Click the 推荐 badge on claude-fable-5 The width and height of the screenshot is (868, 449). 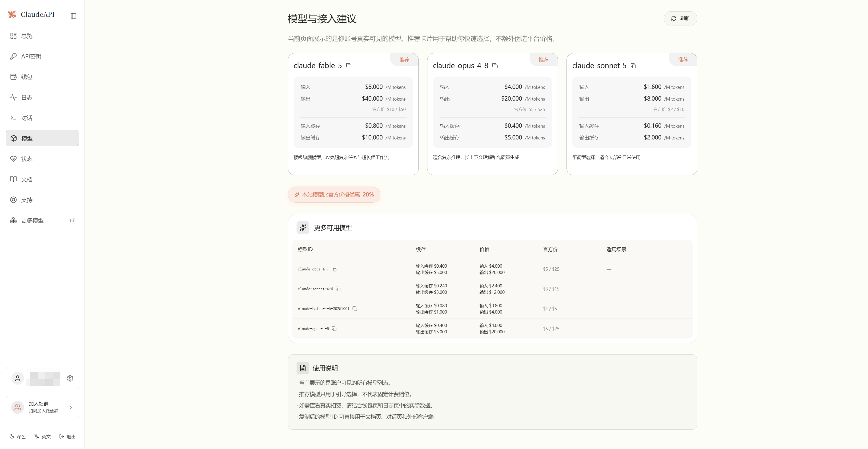(x=404, y=60)
